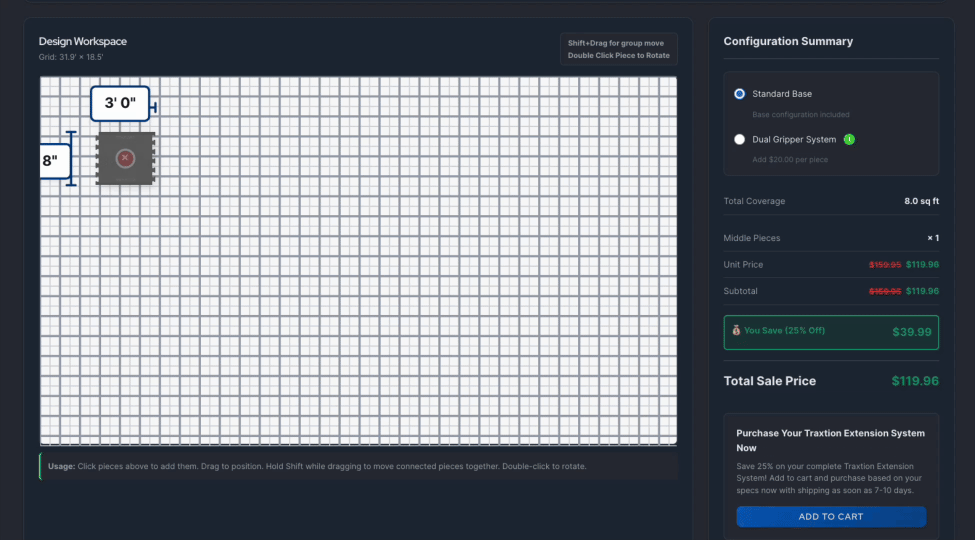Click the crossed-out Unit Price $159.95

884,265
